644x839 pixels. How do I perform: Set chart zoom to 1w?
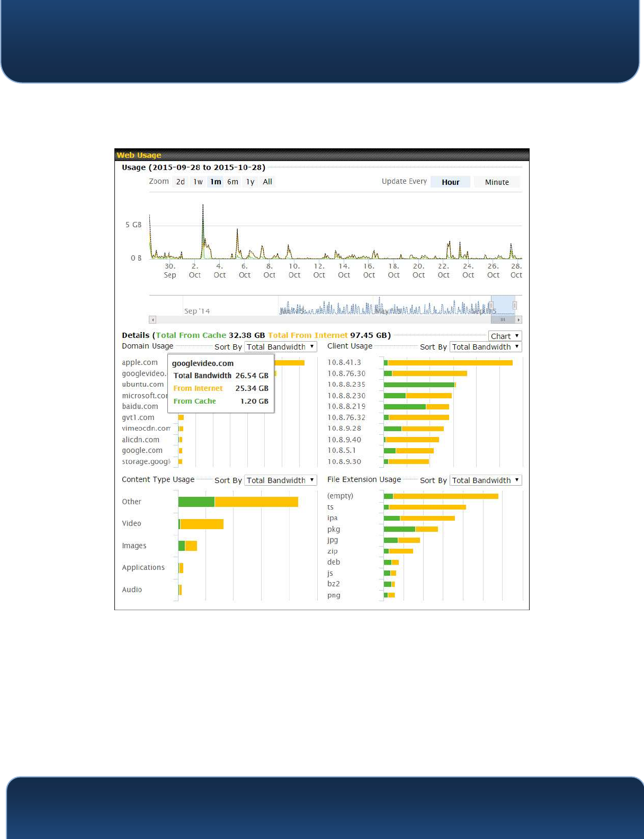coord(198,182)
